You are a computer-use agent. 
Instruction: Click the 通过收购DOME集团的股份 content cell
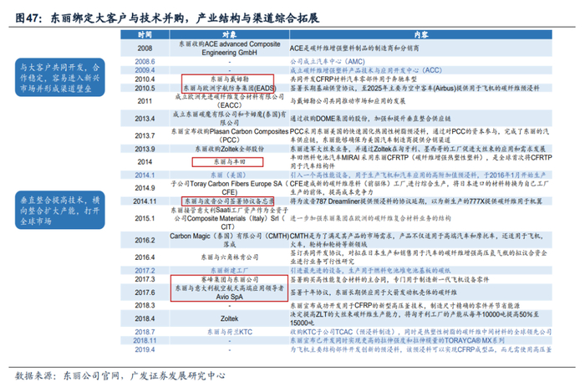421,119
